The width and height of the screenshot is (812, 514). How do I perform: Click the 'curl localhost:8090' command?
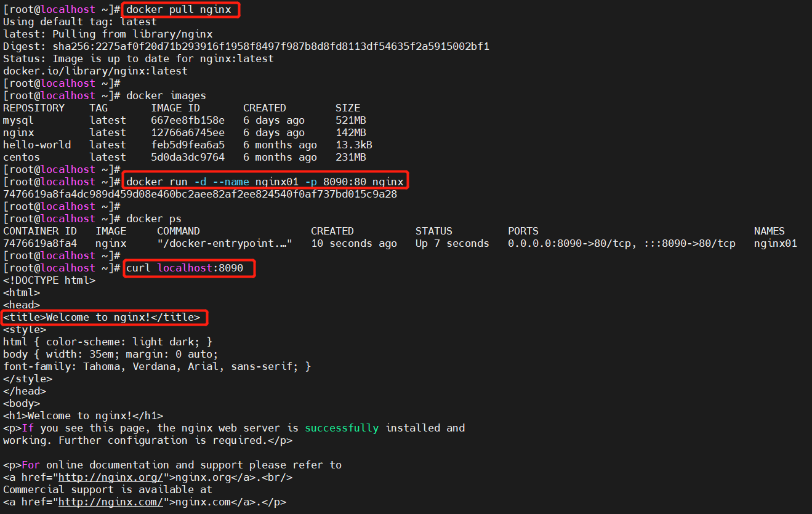[x=185, y=268]
